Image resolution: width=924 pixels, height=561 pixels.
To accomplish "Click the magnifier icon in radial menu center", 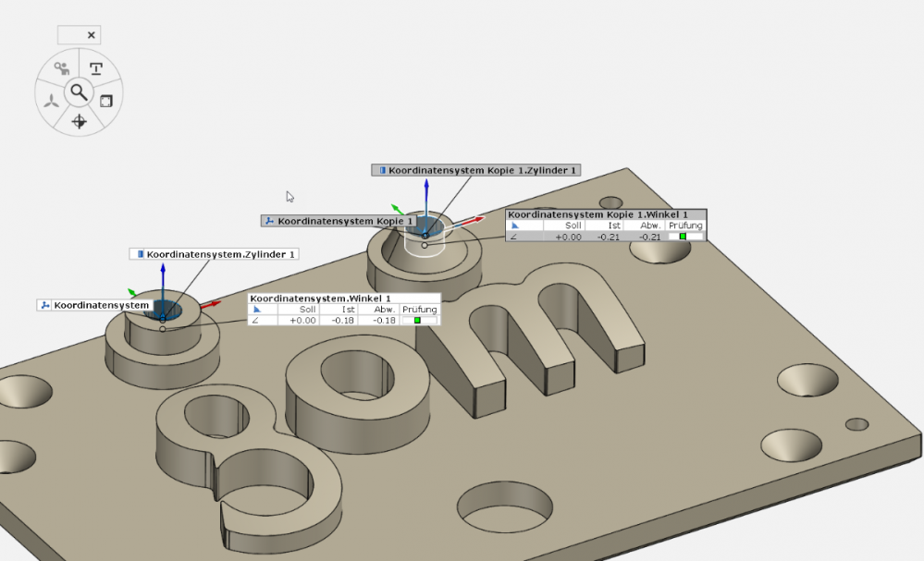I will pos(80,92).
